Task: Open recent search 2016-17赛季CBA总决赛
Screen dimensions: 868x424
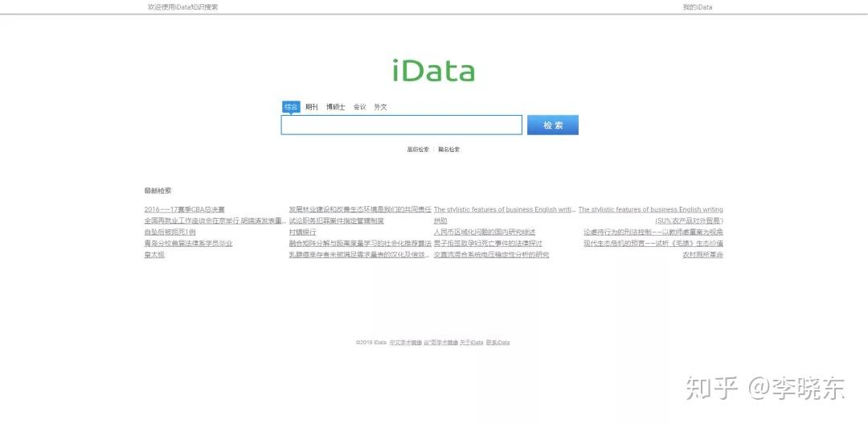Action: pos(184,209)
